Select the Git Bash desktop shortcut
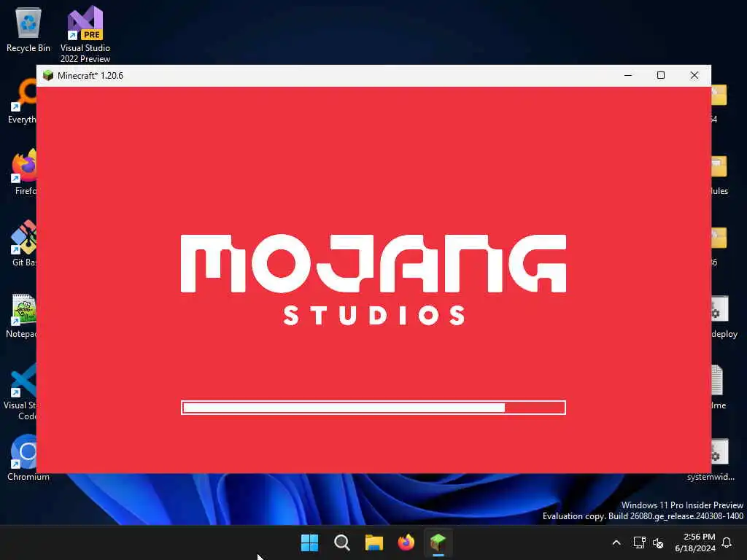Image resolution: width=747 pixels, height=560 pixels. coord(24,244)
